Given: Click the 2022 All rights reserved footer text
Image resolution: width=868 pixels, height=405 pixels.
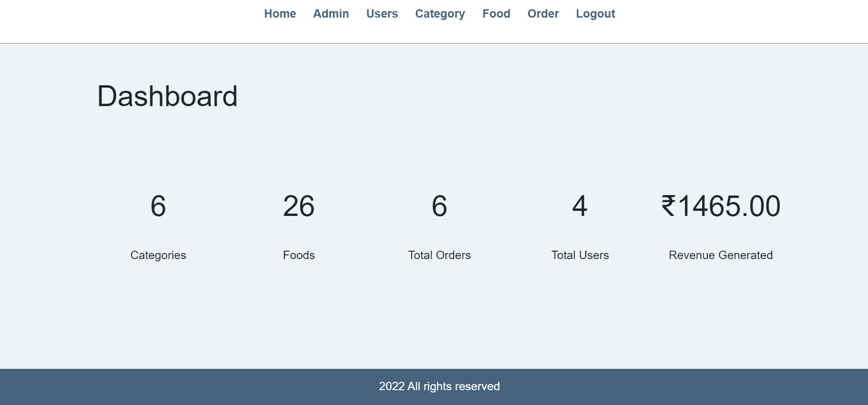Looking at the screenshot, I should (439, 386).
